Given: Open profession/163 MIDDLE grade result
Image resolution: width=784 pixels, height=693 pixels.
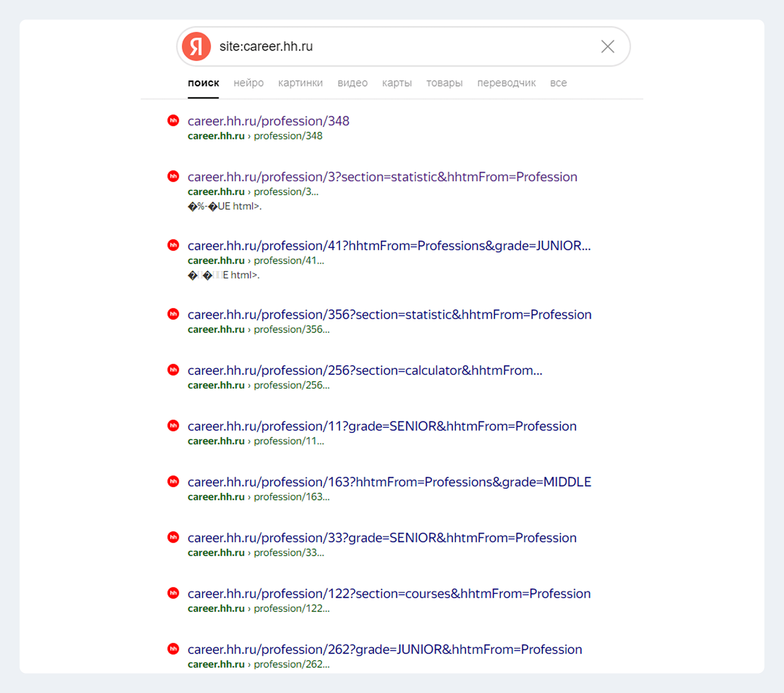Looking at the screenshot, I should tap(389, 482).
